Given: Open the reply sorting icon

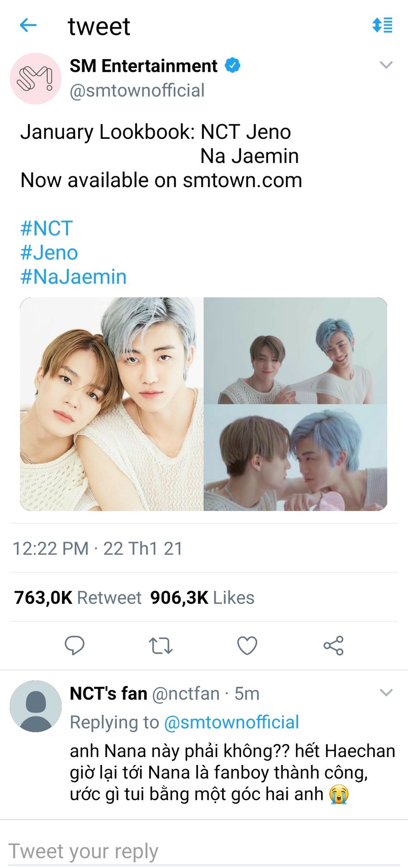Looking at the screenshot, I should (382, 25).
